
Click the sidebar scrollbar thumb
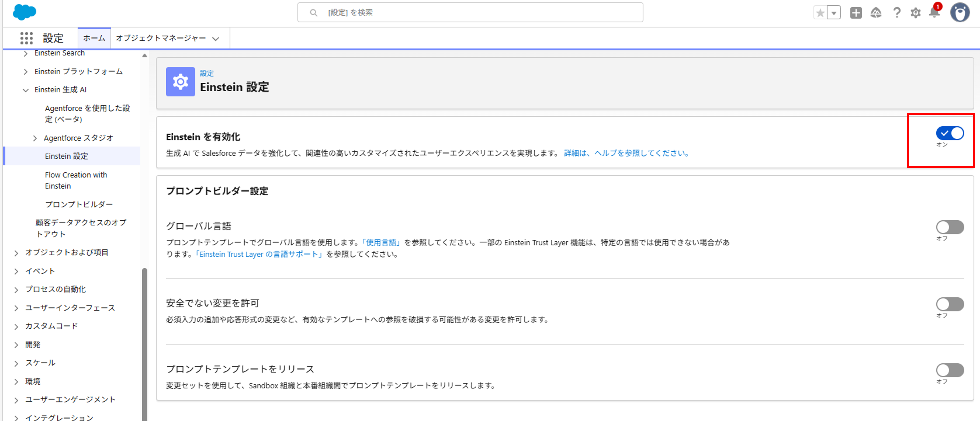145,344
